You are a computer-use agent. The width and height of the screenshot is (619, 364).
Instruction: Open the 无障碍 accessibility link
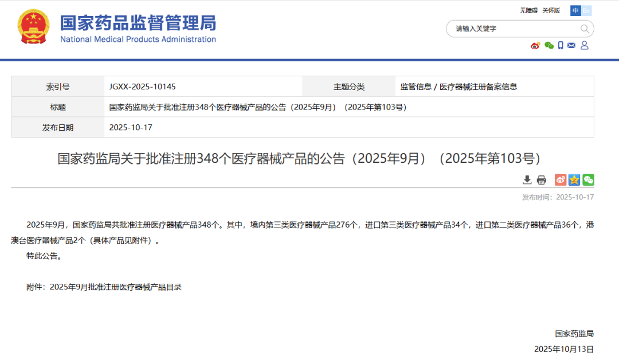tap(528, 11)
